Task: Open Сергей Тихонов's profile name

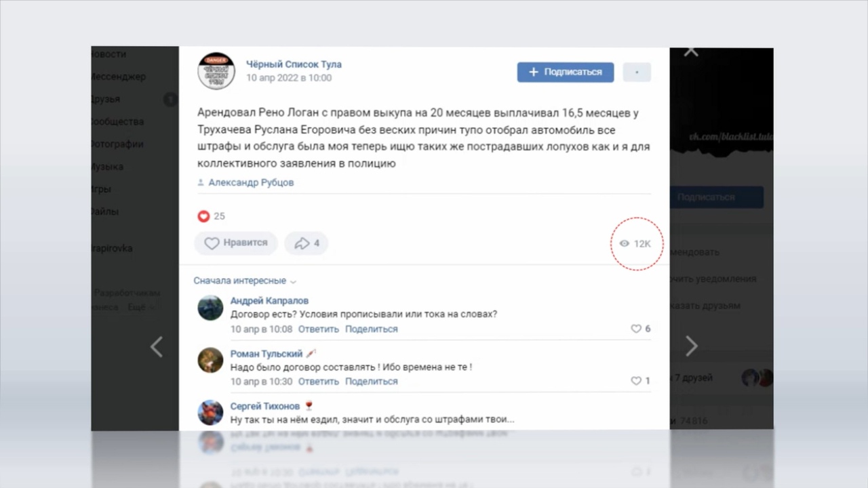Action: [264, 406]
